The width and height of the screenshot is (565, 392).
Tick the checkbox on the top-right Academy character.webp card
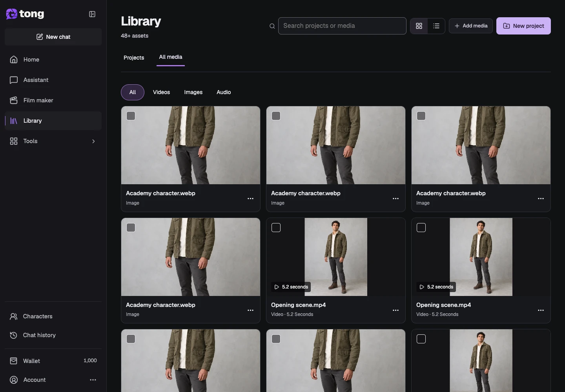pyautogui.click(x=421, y=116)
